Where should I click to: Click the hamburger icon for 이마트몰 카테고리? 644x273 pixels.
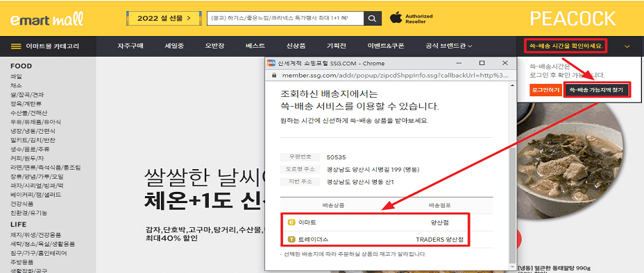[16, 46]
